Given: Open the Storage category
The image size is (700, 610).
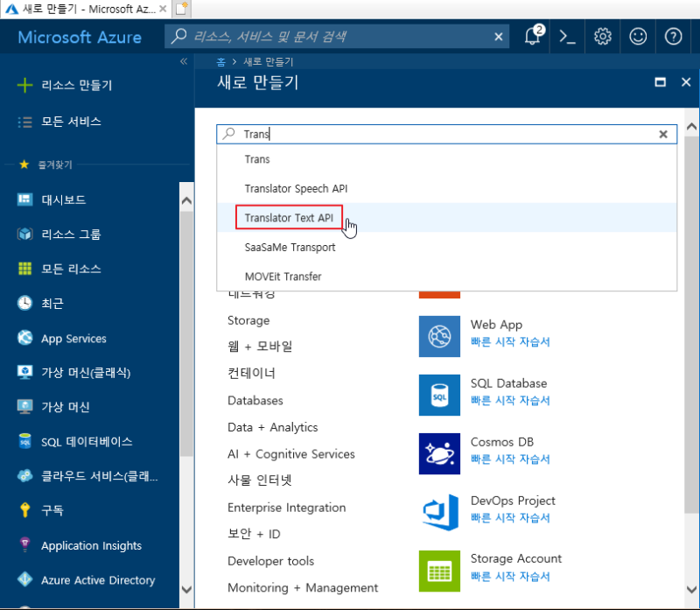Looking at the screenshot, I should 248,320.
